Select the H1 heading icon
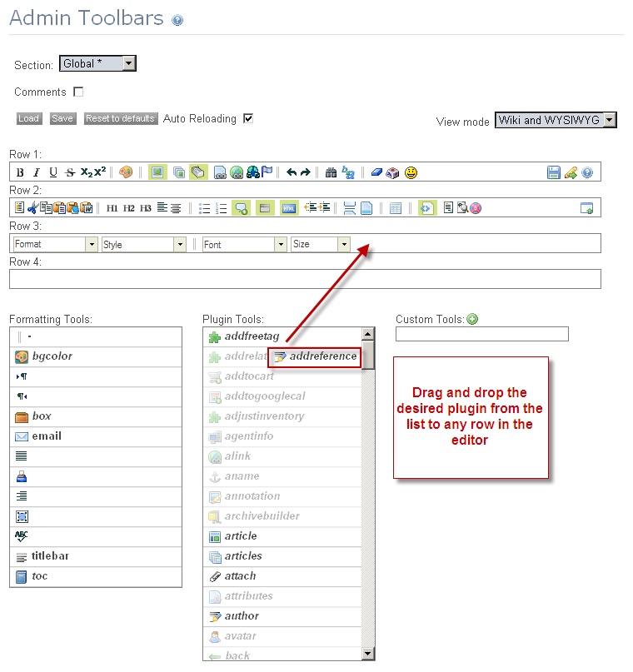 (x=112, y=208)
